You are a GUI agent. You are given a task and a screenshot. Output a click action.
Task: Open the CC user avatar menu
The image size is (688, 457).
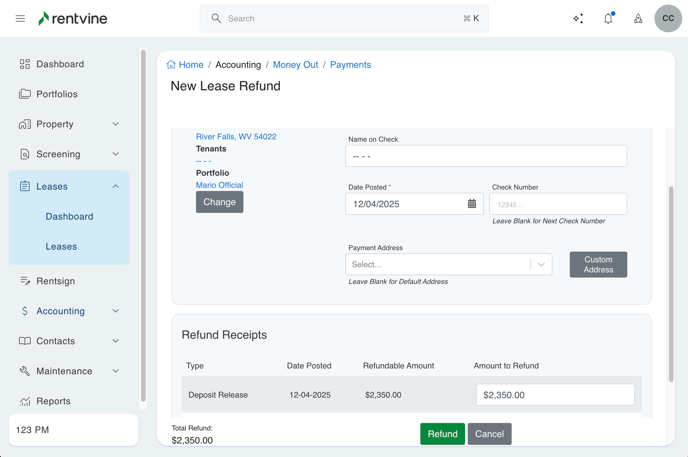click(668, 18)
